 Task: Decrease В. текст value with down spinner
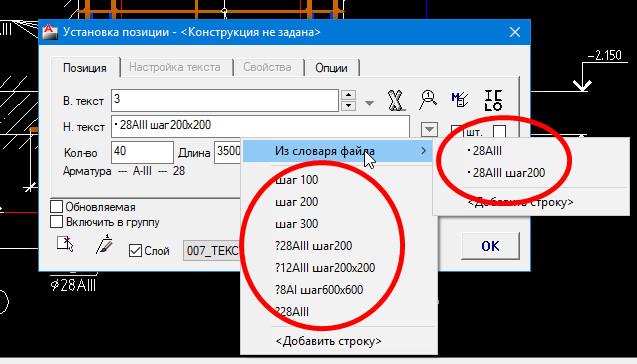349,106
